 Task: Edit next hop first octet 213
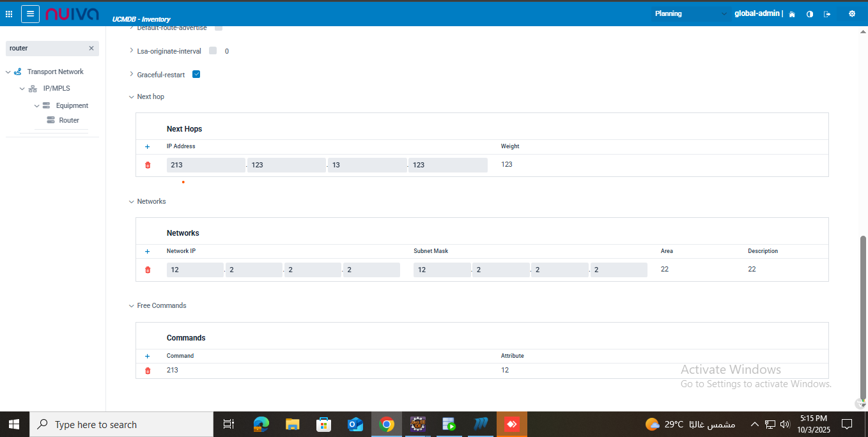click(206, 165)
